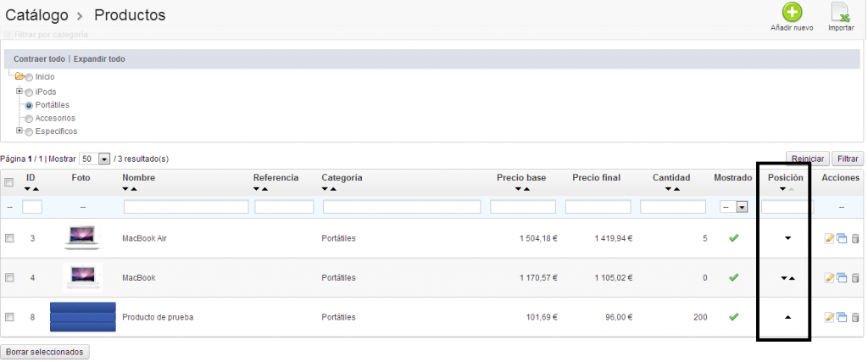Tick the select-all checkbox in header
Screen dimensions: 868x362
(9, 182)
